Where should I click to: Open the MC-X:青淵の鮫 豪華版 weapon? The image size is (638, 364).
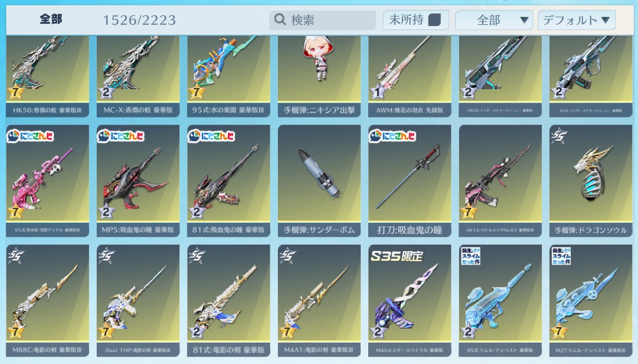(x=138, y=76)
